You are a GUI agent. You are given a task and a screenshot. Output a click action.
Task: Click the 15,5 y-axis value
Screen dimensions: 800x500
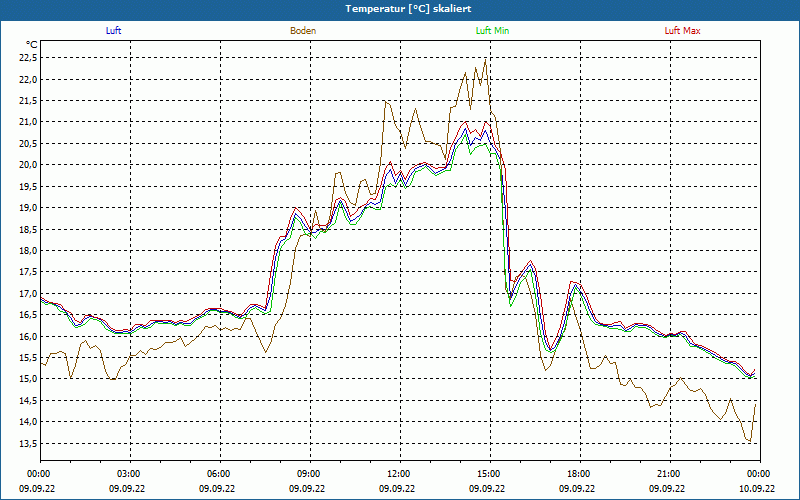(27, 358)
